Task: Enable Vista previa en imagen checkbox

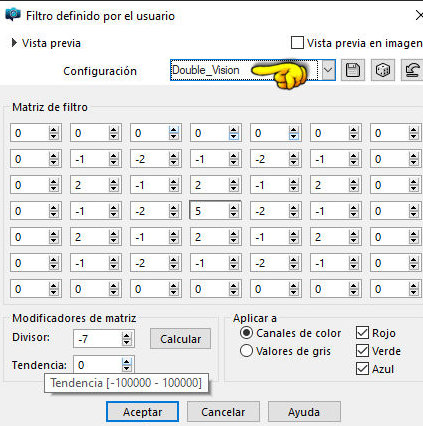Action: tap(297, 43)
